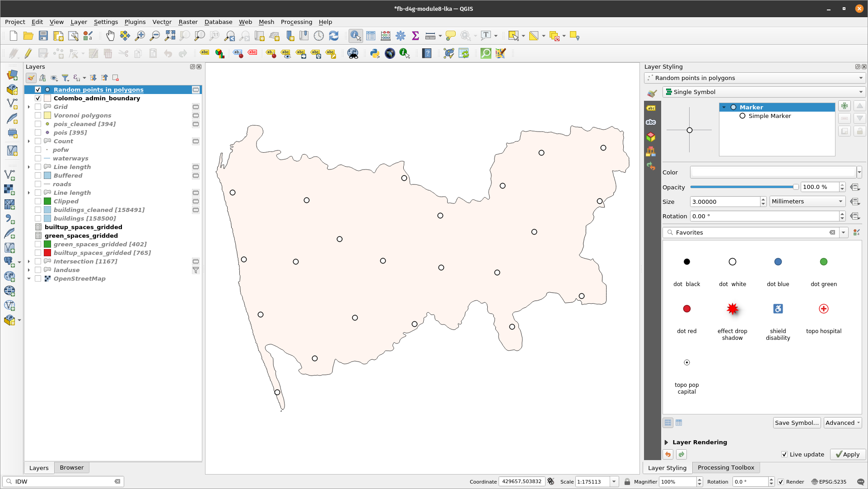Viewport: 868px width, 489px height.
Task: Open the Processing menu
Action: (x=296, y=22)
